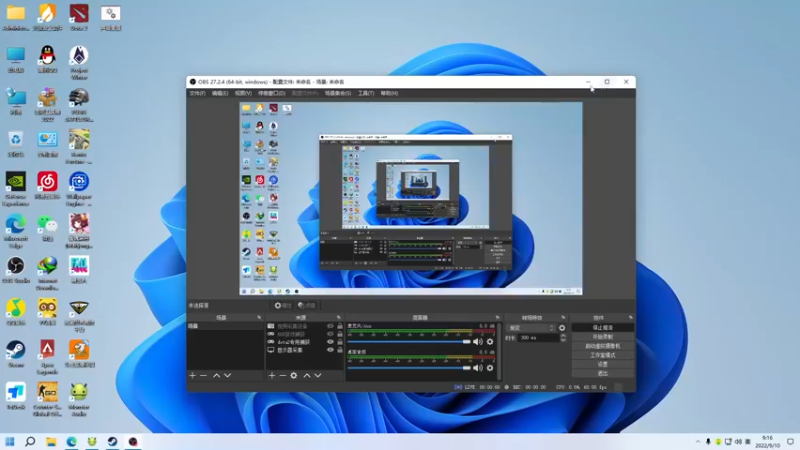The width and height of the screenshot is (800, 450).
Task: Add a new scene with the plus icon
Action: (x=192, y=376)
